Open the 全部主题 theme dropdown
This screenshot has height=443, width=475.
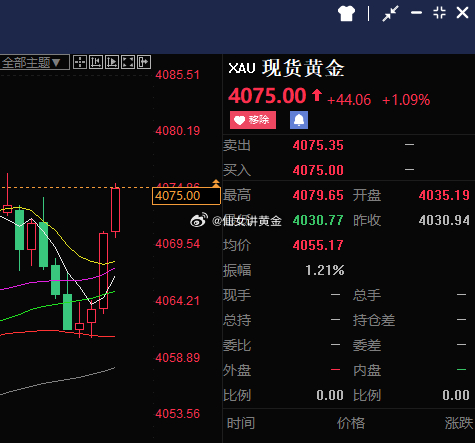(x=34, y=62)
